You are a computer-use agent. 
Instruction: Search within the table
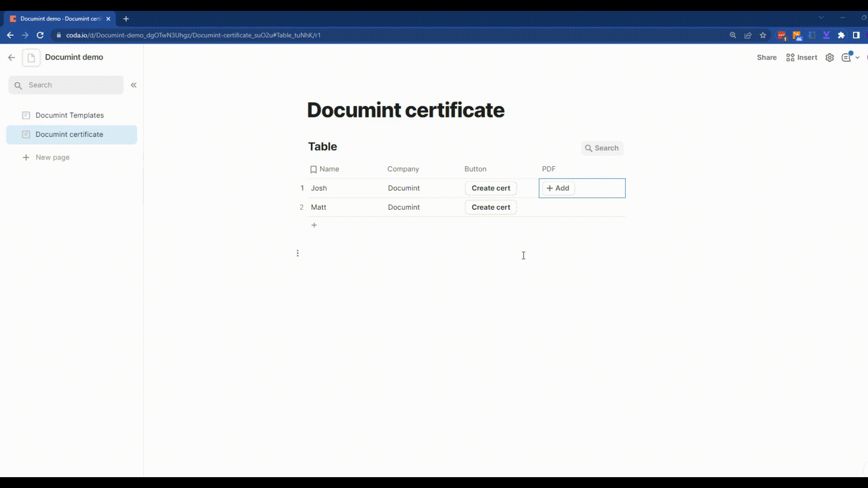click(602, 148)
